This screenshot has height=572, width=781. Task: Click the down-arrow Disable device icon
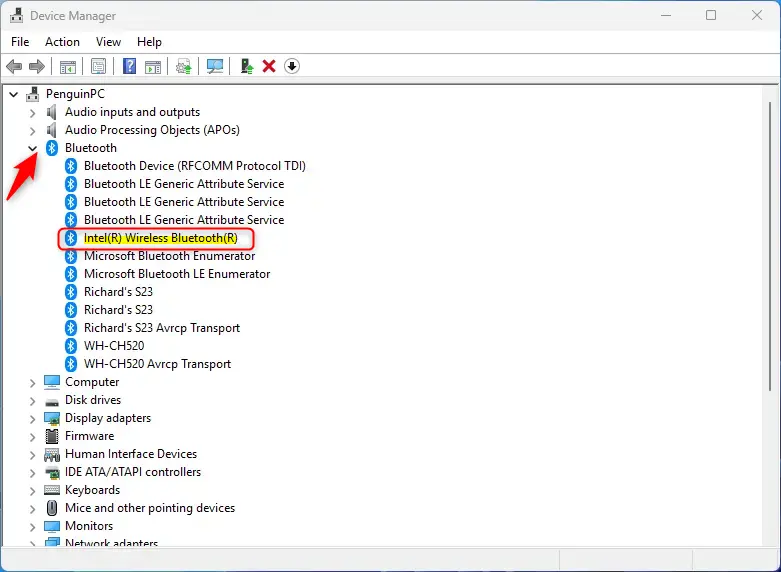(x=292, y=66)
